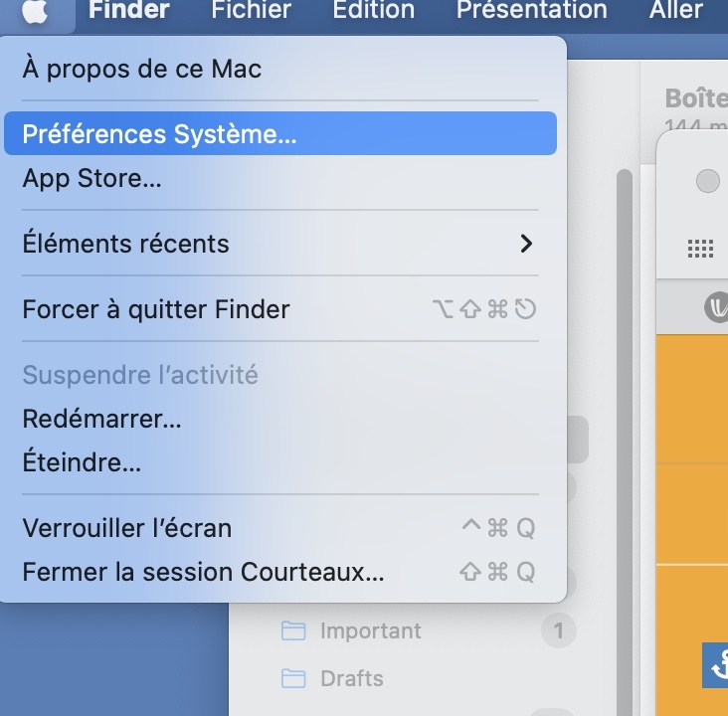Viewport: 728px width, 716px height.
Task: Open the grid view icon in toolbar
Action: (x=700, y=249)
